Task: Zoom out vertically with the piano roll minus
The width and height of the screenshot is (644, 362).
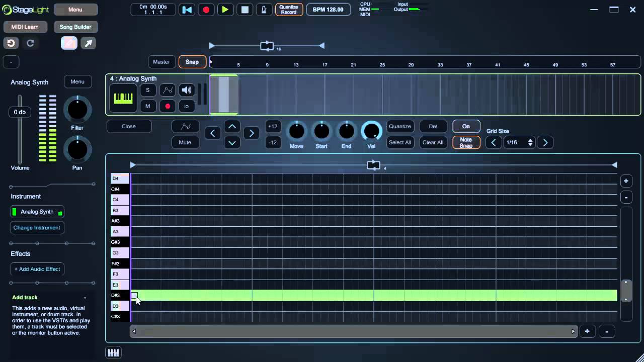Action: pos(626,197)
